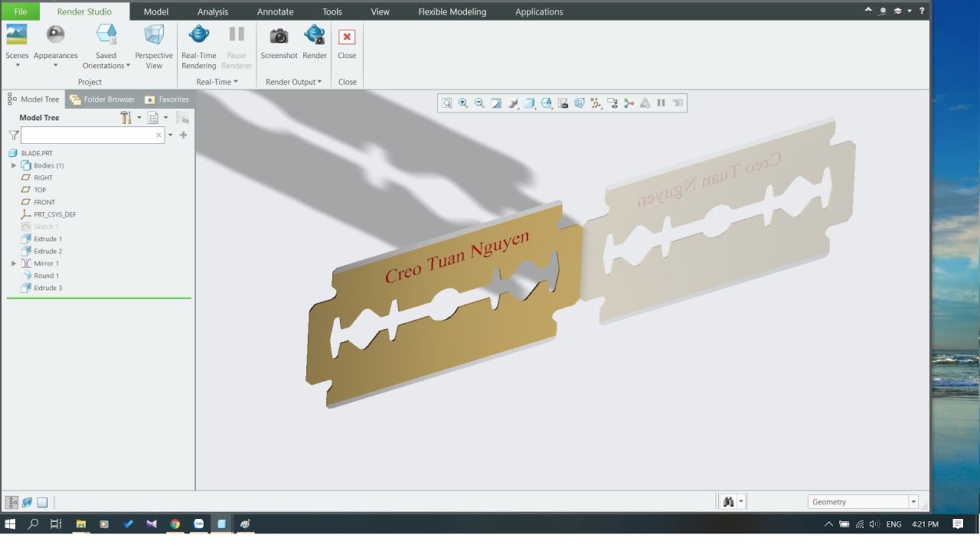Click the Model Tree filter funnel icon
The height and width of the screenshot is (551, 980).
click(13, 135)
